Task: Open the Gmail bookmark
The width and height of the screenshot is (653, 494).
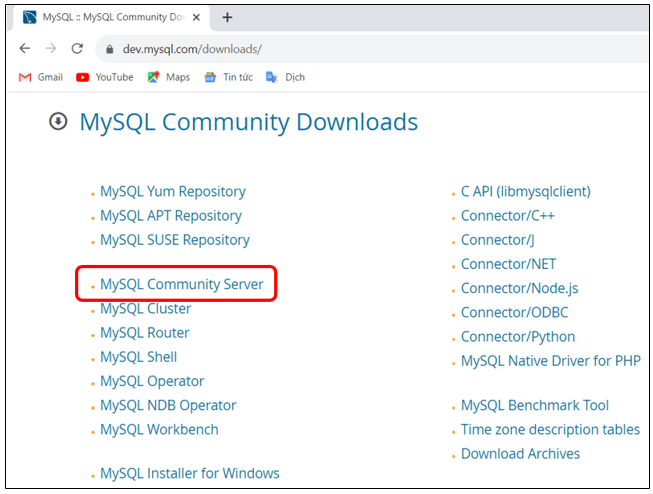Action: tap(41, 77)
